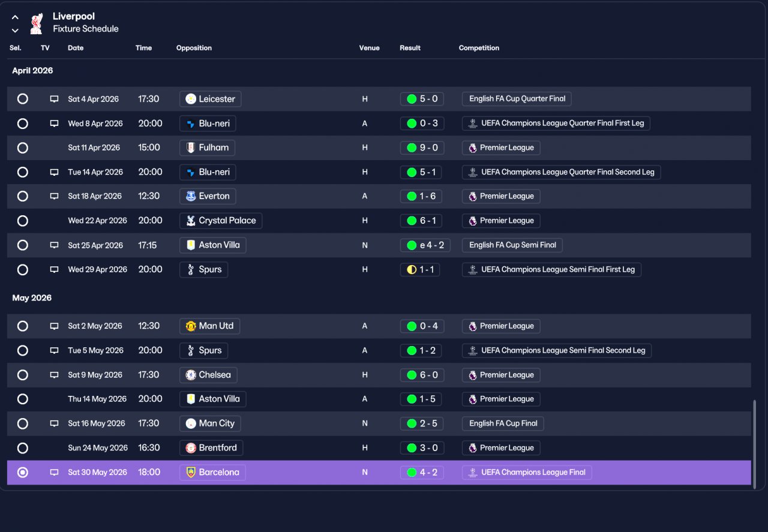Screen dimensions: 768x532
Task: Select radio button for Man City fixture
Action: coord(23,423)
